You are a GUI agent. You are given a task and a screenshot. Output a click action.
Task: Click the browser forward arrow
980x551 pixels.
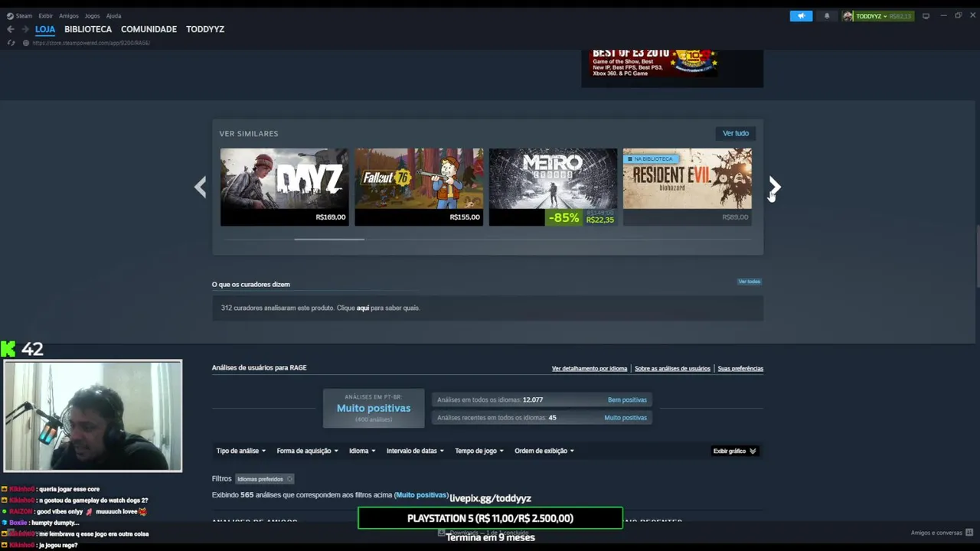pyautogui.click(x=25, y=29)
